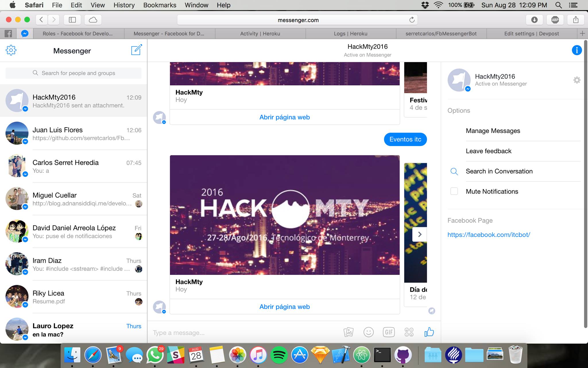
Task: Compose a new message
Action: (136, 50)
